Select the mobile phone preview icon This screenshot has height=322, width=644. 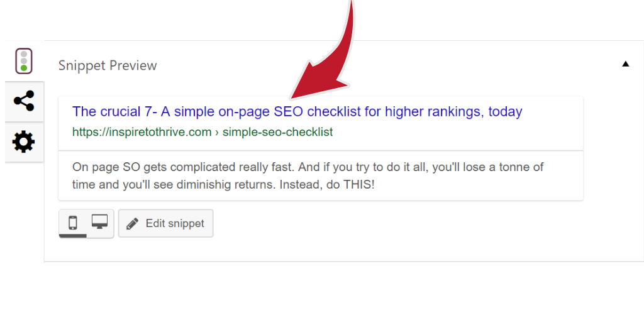point(73,222)
